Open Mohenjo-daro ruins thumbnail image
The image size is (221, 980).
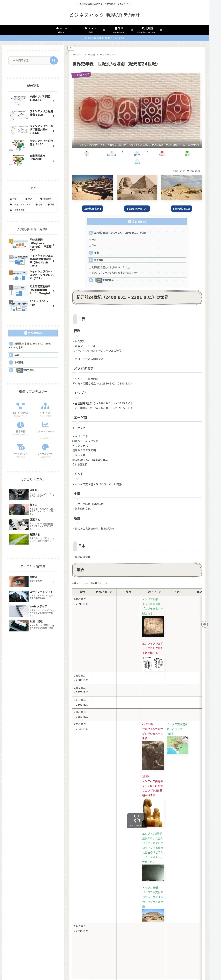pos(93,188)
